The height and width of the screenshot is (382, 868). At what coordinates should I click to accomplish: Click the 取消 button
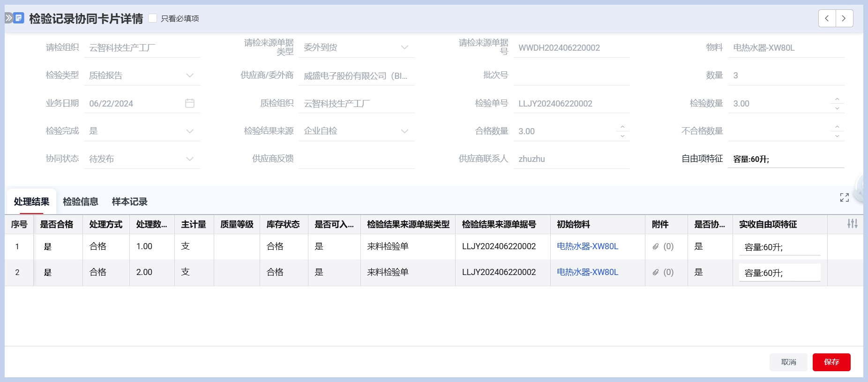click(788, 362)
